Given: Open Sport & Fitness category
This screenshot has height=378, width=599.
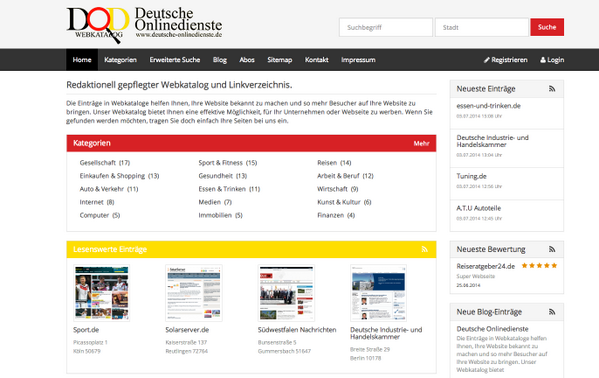Looking at the screenshot, I should point(228,163).
